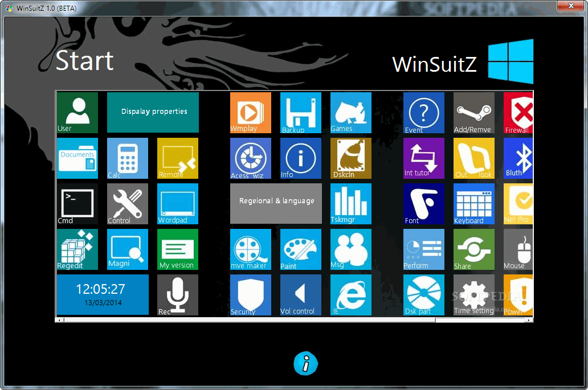The width and height of the screenshot is (588, 390).
Task: Open the User tile
Action: click(77, 112)
